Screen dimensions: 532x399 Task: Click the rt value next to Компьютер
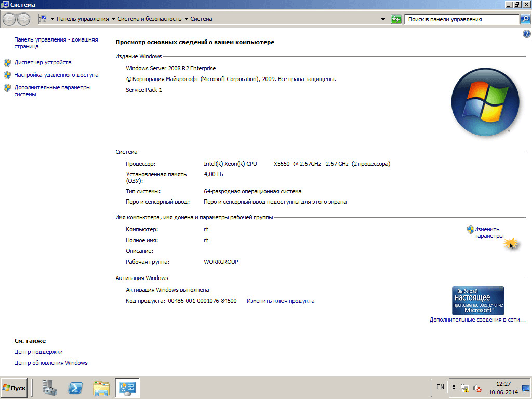pyautogui.click(x=206, y=229)
